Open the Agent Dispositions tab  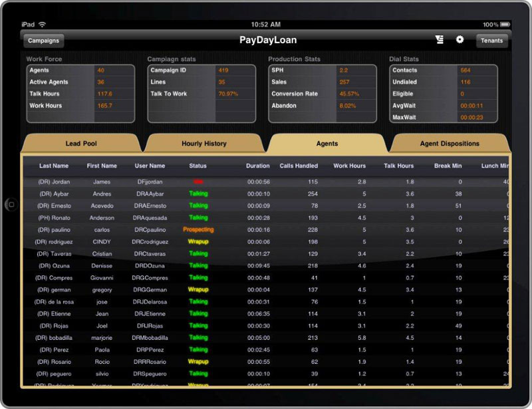pyautogui.click(x=450, y=144)
